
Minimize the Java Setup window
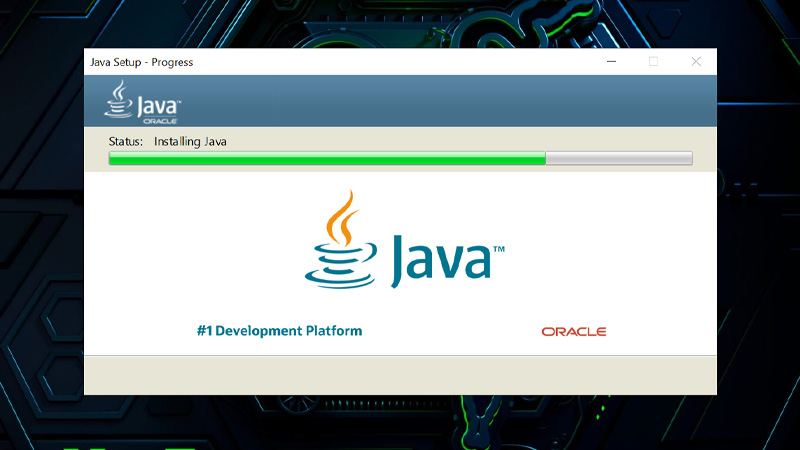coord(611,62)
